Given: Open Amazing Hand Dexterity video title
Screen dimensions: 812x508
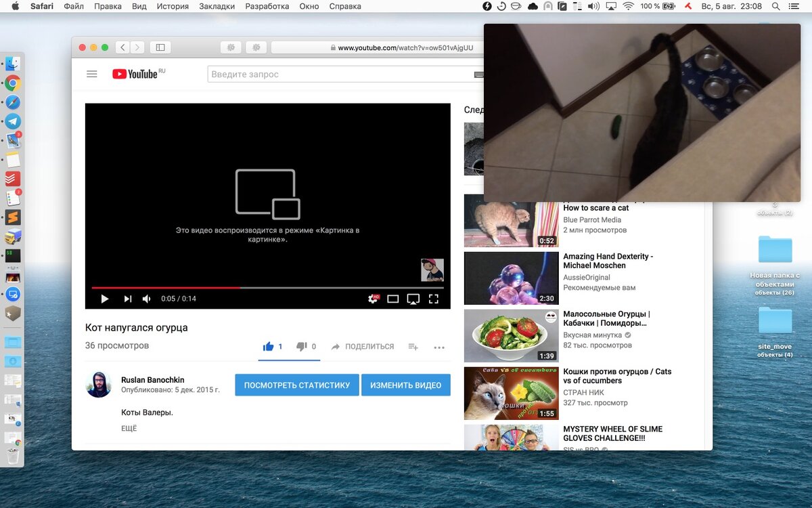Looking at the screenshot, I should click(x=608, y=261).
